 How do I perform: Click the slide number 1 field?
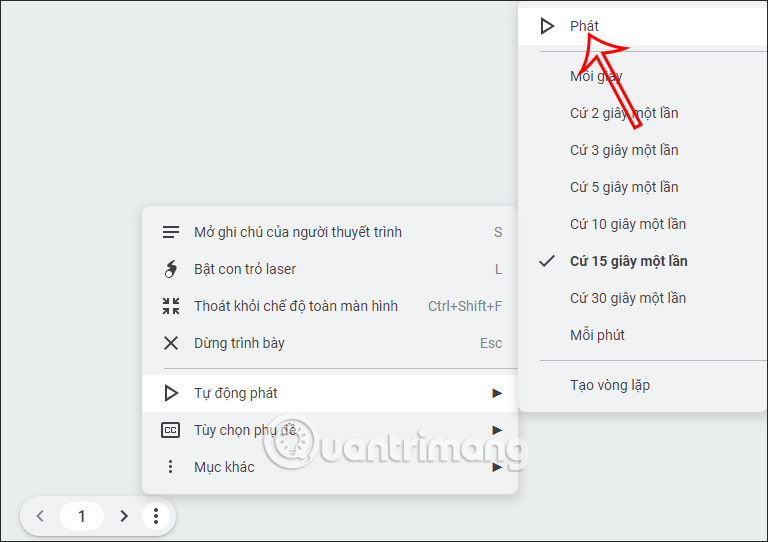click(x=82, y=516)
